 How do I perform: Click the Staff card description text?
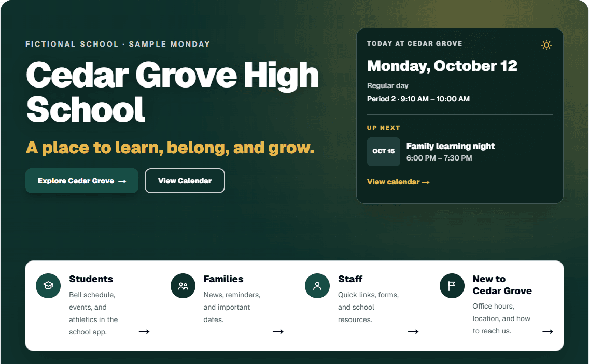[x=368, y=307]
